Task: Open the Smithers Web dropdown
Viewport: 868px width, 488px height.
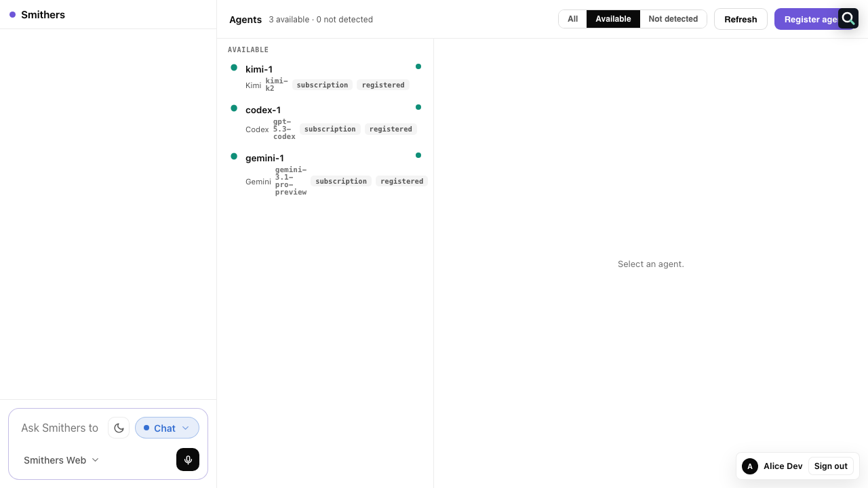Action: point(61,460)
